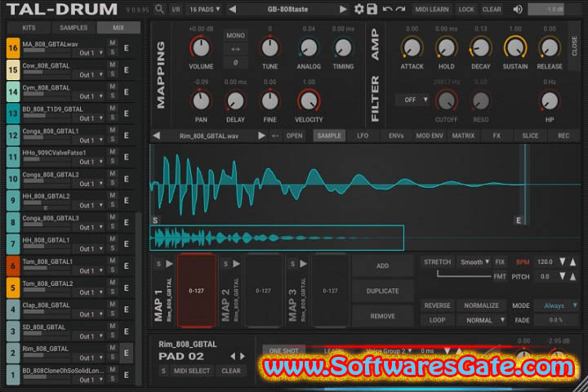Viewport: 588px width, 392px height.
Task: Switch to the KITS tab
Action: click(x=29, y=28)
